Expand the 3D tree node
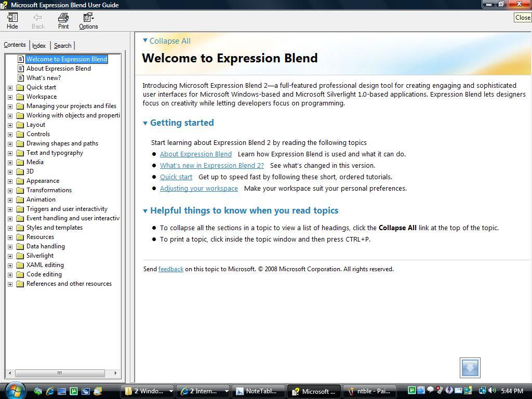The height and width of the screenshot is (399, 532). coord(10,172)
